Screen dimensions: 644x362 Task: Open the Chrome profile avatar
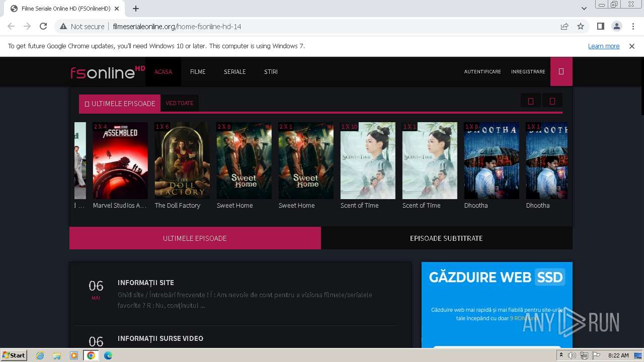[616, 26]
